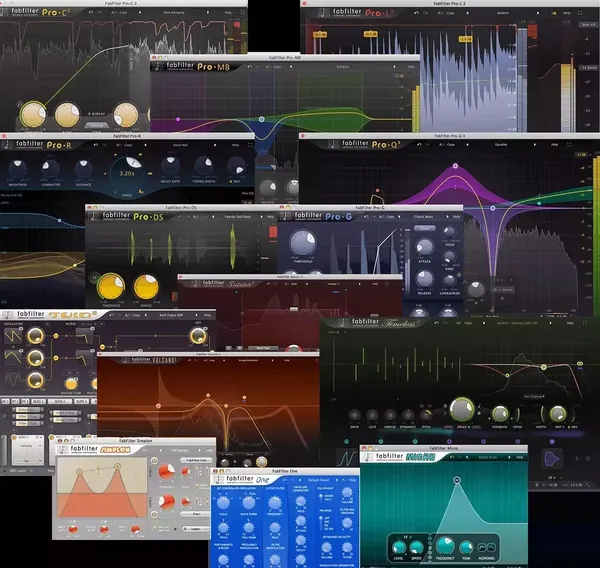The height and width of the screenshot is (568, 600).
Task: Click the Frequency knob in Micro
Action: pyautogui.click(x=445, y=545)
